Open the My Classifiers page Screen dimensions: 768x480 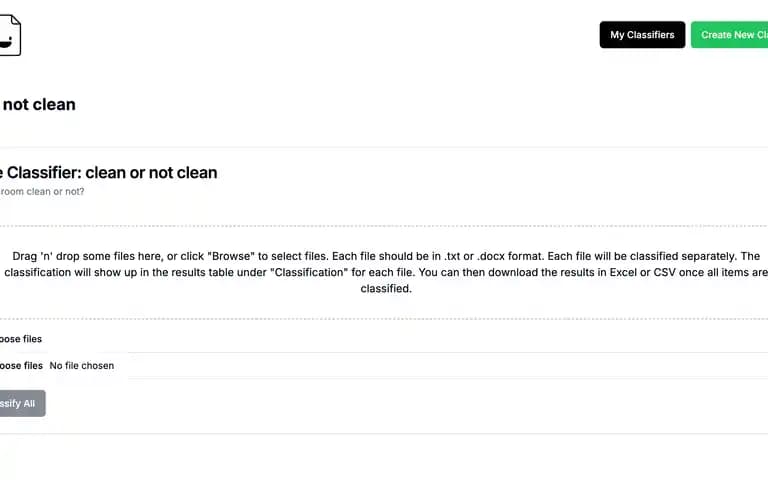pos(642,35)
